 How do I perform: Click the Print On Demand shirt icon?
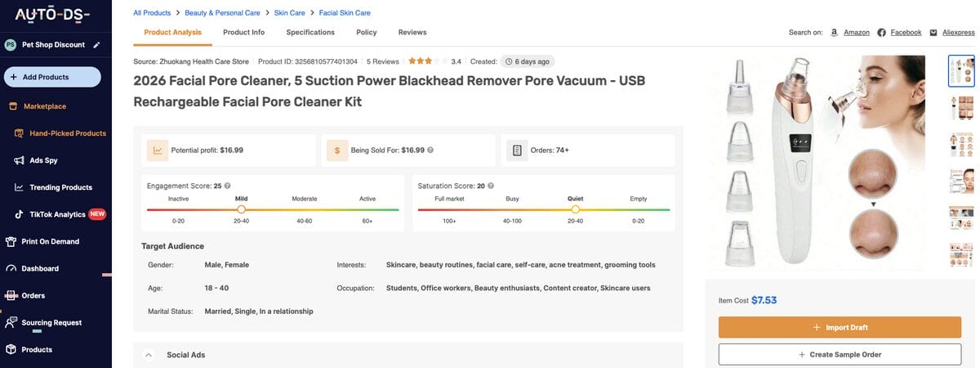tap(11, 242)
